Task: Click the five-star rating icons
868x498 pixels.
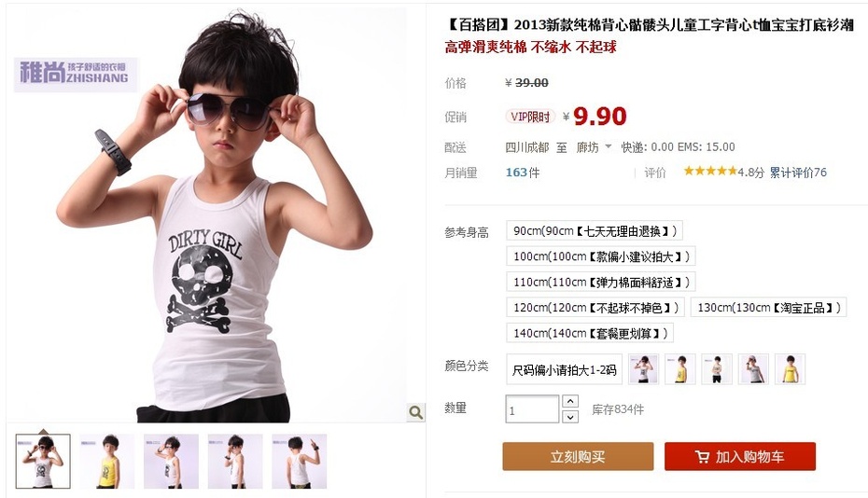Action: pyautogui.click(x=709, y=171)
